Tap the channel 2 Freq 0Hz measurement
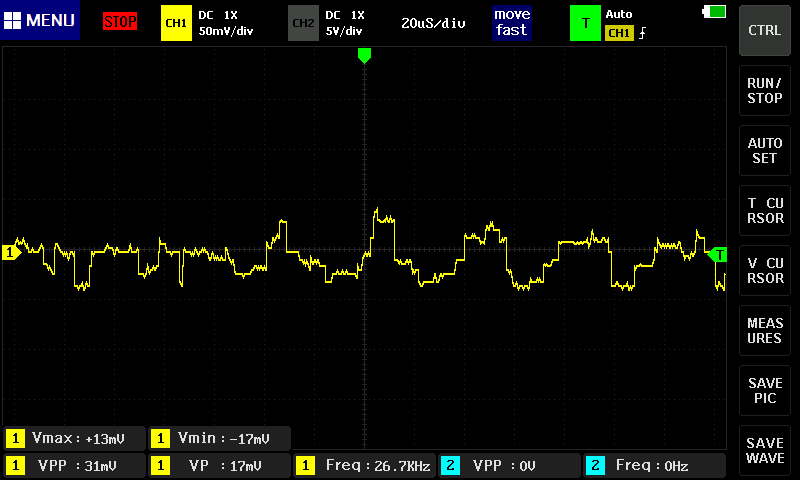800x480 pixels. click(x=655, y=465)
